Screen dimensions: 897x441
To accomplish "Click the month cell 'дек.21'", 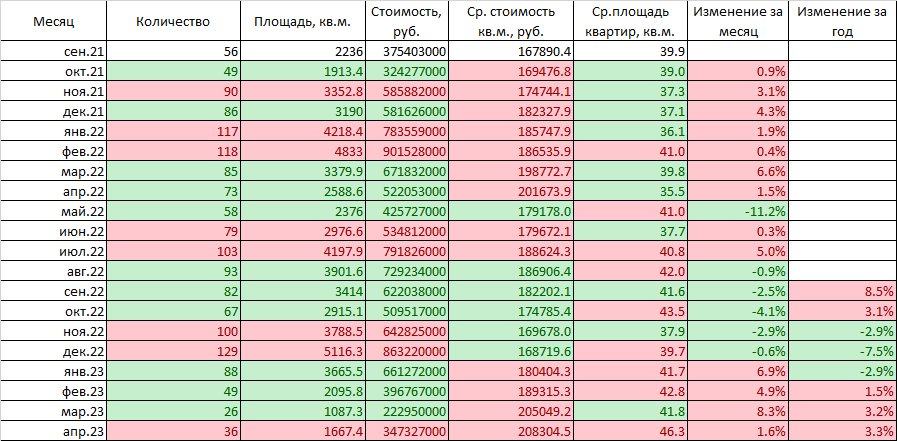I will tap(54, 112).
